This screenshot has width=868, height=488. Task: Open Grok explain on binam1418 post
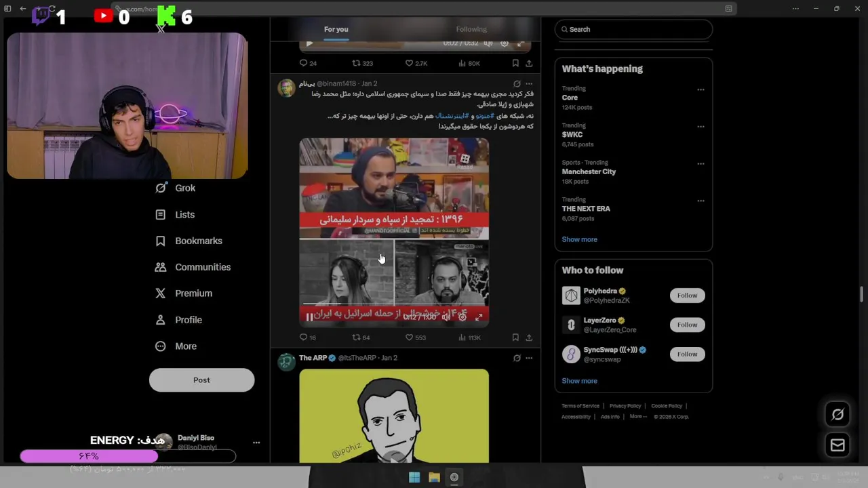[517, 84]
